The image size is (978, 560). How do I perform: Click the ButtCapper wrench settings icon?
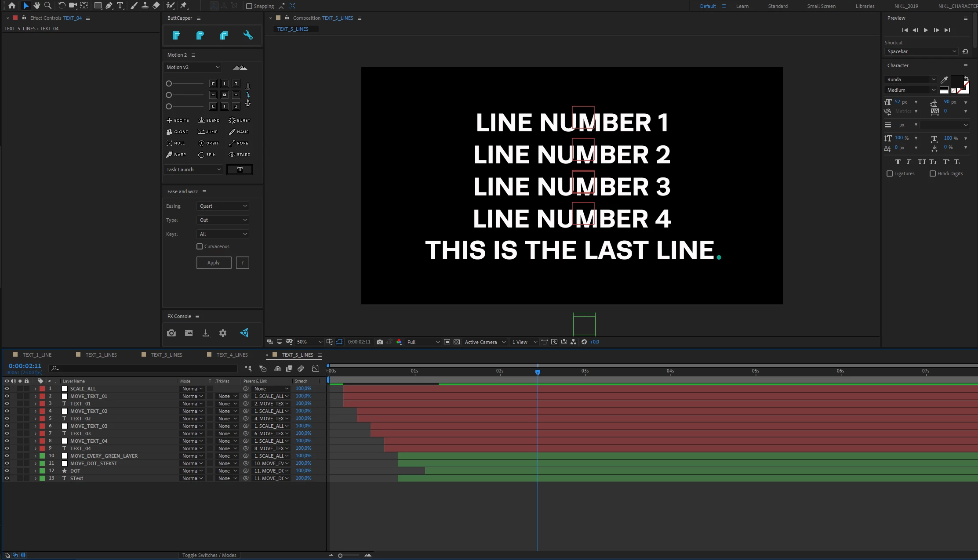click(x=248, y=36)
